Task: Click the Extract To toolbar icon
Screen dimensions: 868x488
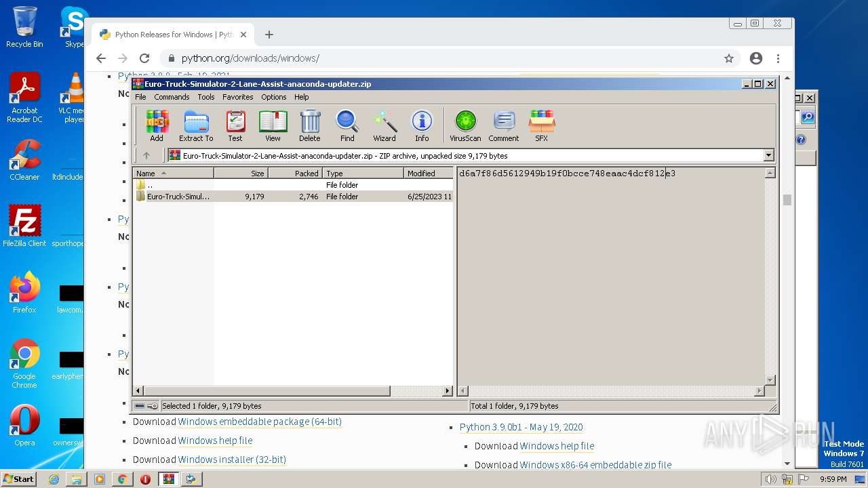Action: 196,126
